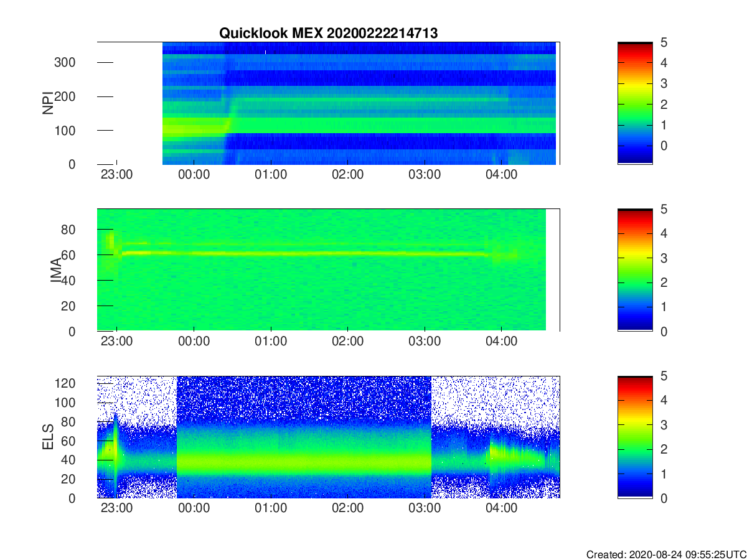Click the NPI panel colorbar

[x=635, y=103]
